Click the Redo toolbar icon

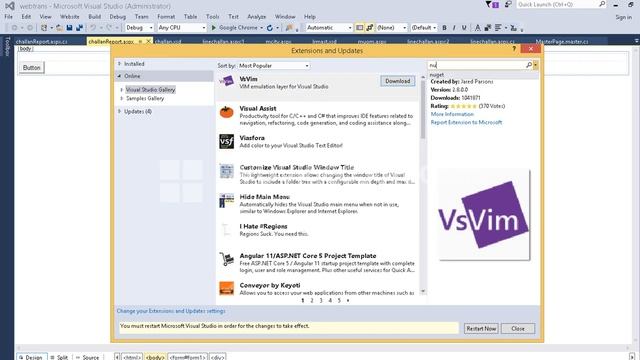click(109, 28)
